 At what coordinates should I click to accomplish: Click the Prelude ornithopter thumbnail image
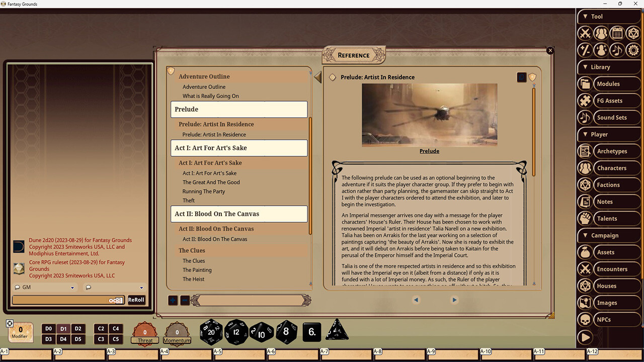click(x=429, y=115)
